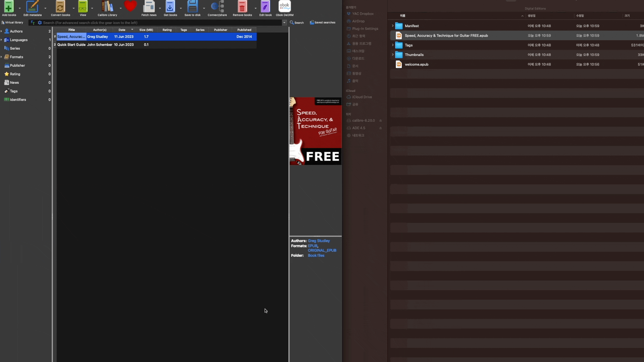Open the Edit book tool
Image resolution: width=644 pixels, height=362 pixels.
tap(265, 6)
